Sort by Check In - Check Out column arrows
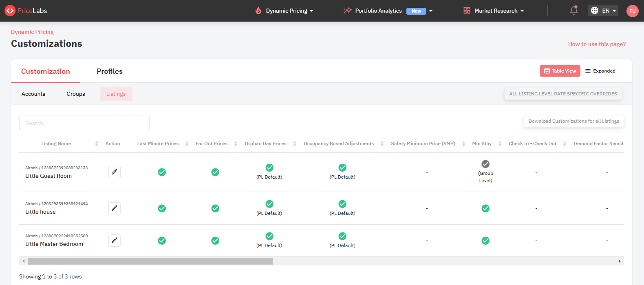This screenshot has height=285, width=644. tap(565, 144)
